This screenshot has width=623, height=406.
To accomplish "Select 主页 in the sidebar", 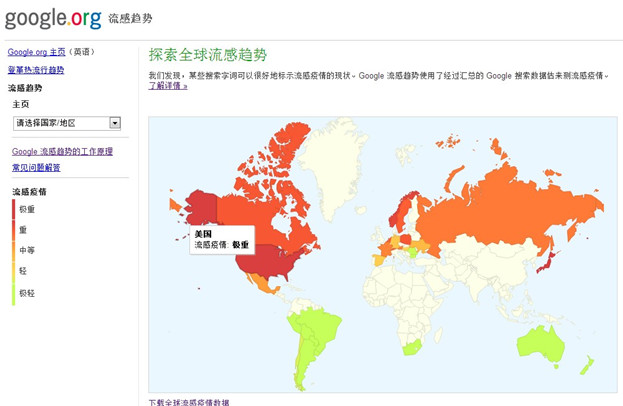I will 21,104.
